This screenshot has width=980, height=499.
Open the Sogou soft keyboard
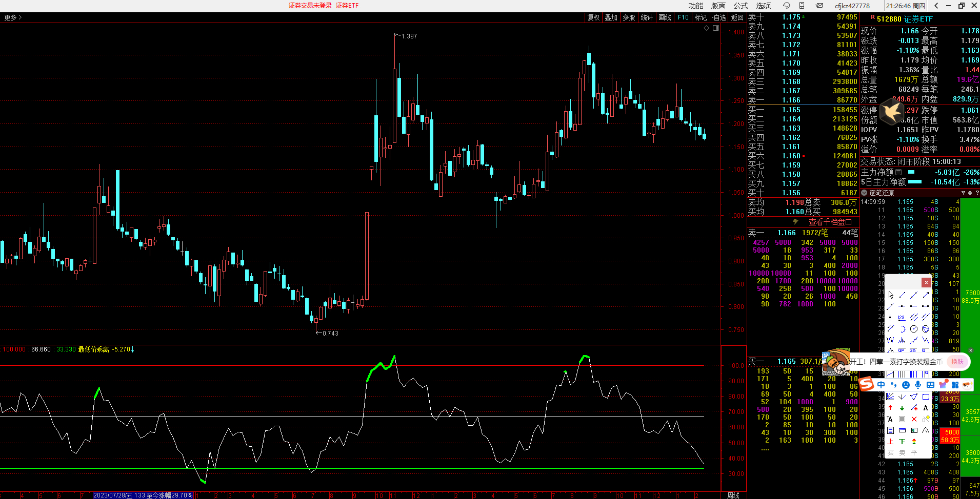click(x=930, y=385)
